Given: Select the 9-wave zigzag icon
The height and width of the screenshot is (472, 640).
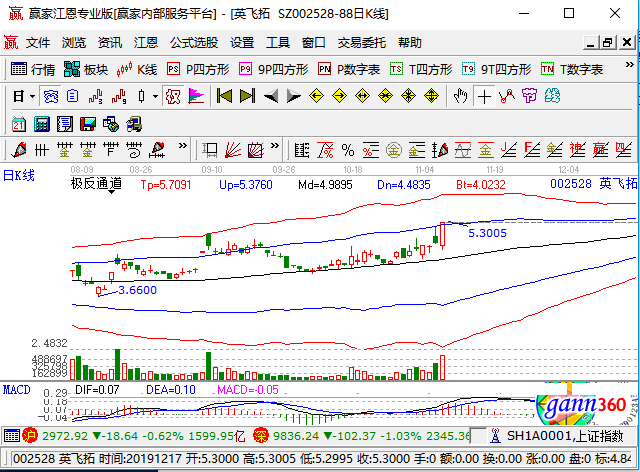Looking at the screenshot, I should [119, 96].
